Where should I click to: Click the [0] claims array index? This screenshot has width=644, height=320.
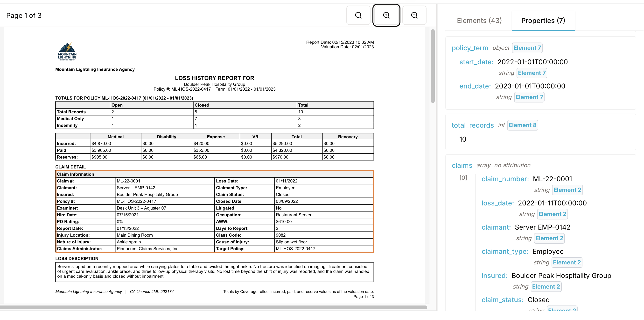463,178
